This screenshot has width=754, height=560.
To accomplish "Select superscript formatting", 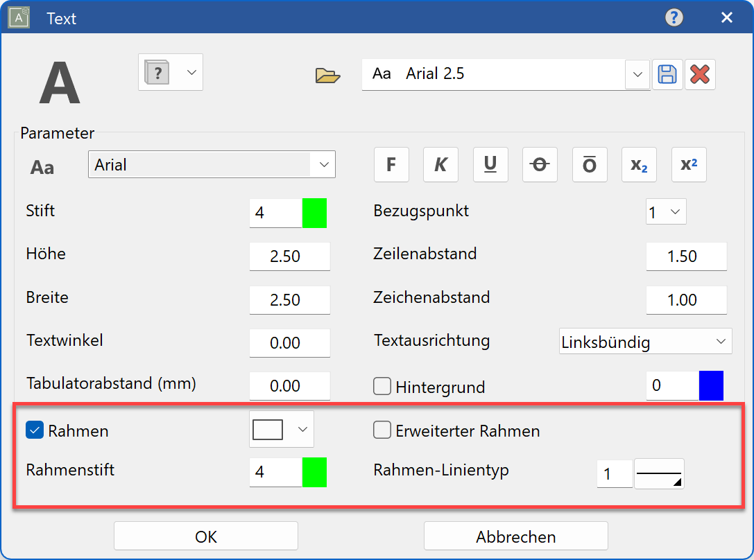I will tap(689, 164).
